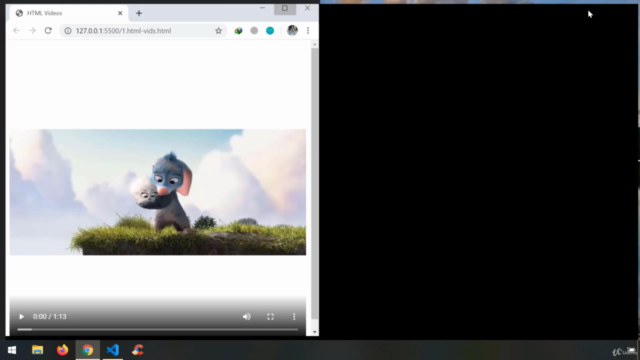The image size is (640, 360).
Task: Open the colorful extension icon
Action: pyautogui.click(x=238, y=31)
